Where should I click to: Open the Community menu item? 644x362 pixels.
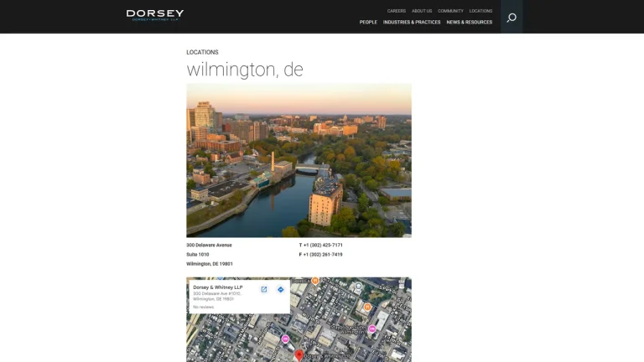450,11
